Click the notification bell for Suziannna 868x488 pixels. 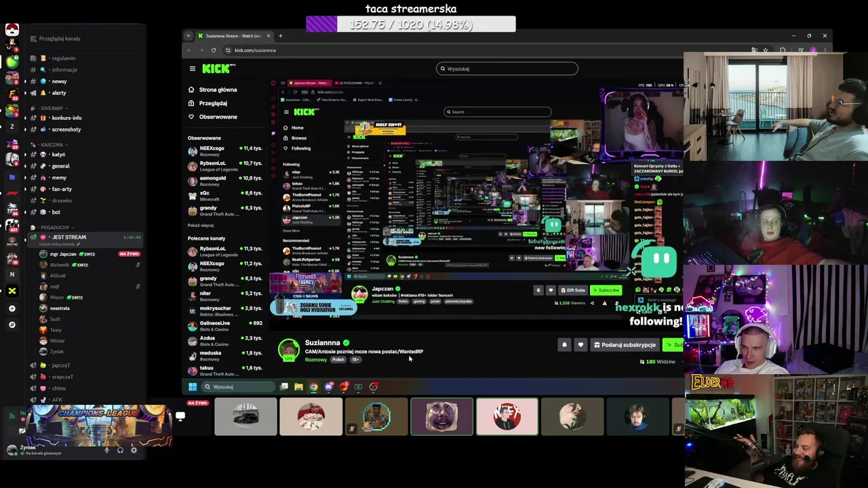[x=564, y=345]
